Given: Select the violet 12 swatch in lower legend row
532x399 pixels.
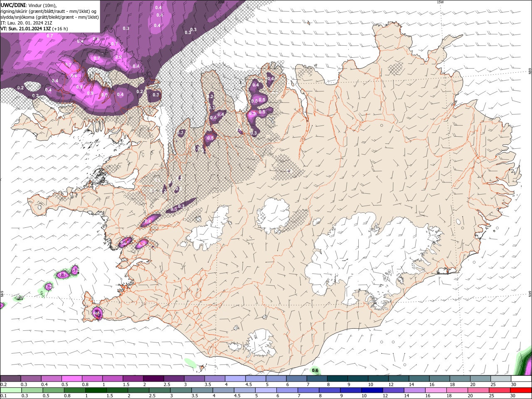Looking at the screenshot, I should (393, 390).
